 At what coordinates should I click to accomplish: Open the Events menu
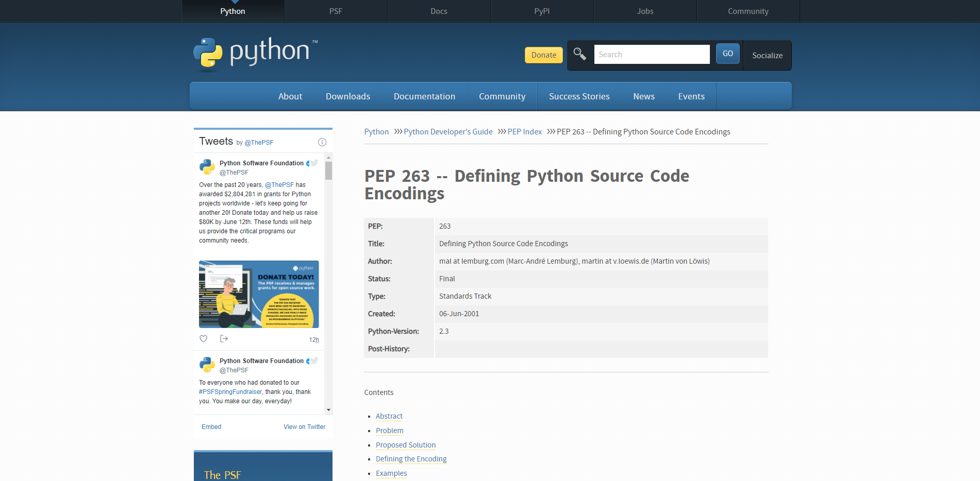pos(691,96)
